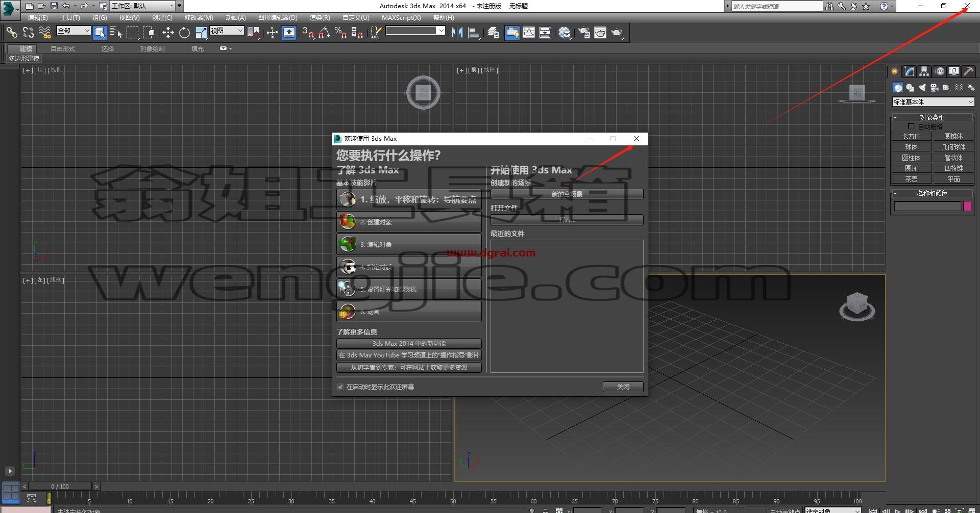Toggle Window/Crossing selection mode icon
This screenshot has width=980, height=513.
(x=149, y=33)
